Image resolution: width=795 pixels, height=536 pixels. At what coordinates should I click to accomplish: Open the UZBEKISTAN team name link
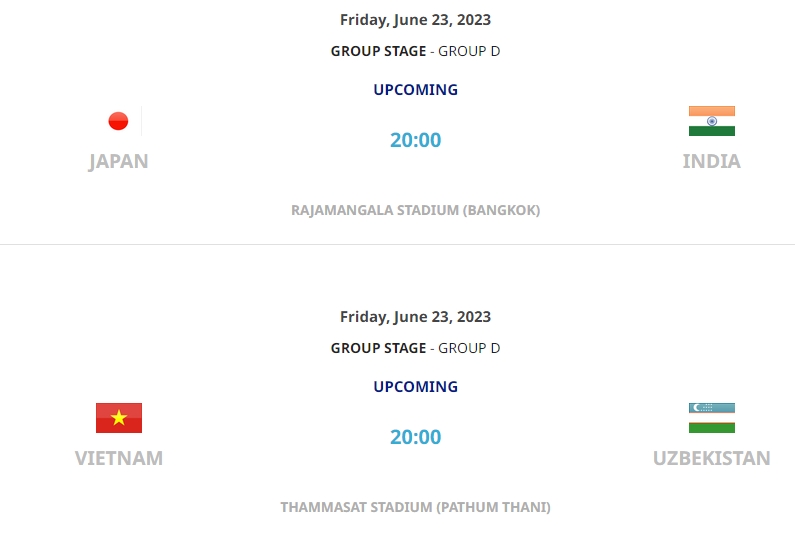click(x=712, y=458)
